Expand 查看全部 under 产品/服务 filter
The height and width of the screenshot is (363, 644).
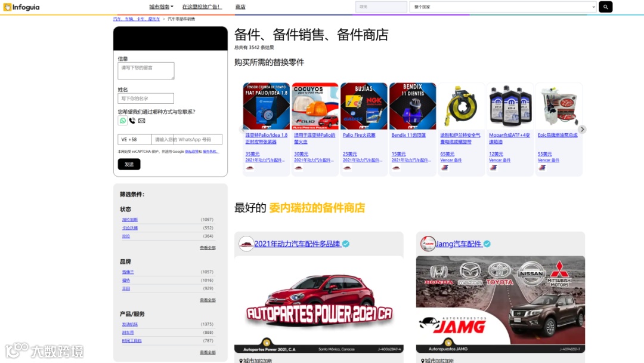208,352
